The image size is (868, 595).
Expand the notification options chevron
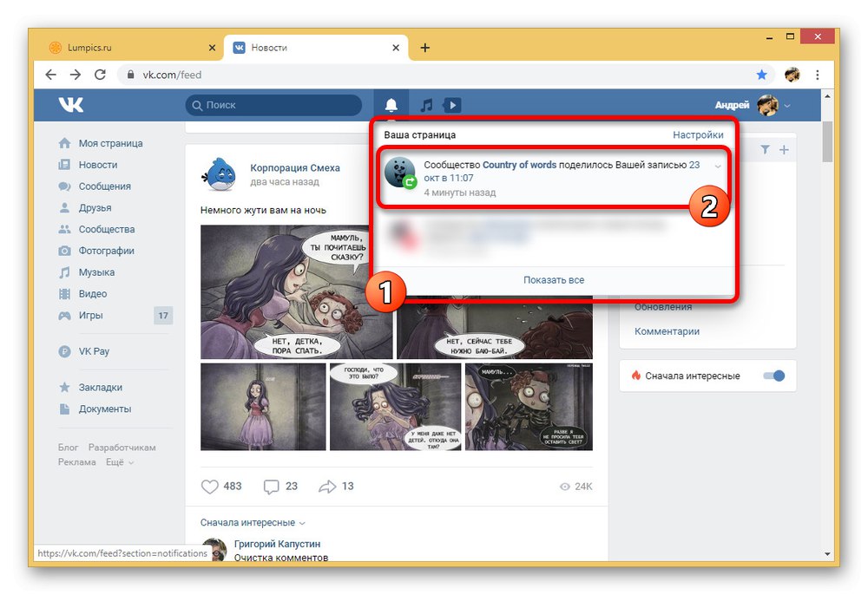(718, 167)
